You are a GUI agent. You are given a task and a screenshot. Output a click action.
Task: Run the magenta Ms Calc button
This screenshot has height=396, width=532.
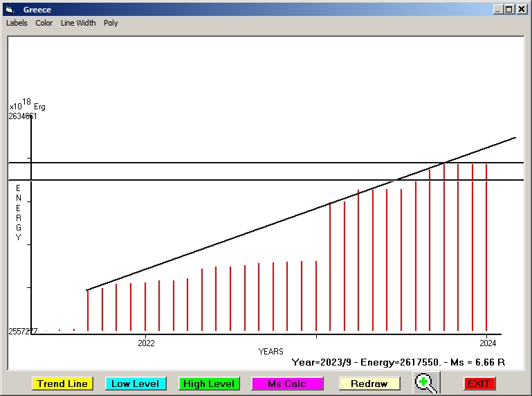click(x=287, y=384)
